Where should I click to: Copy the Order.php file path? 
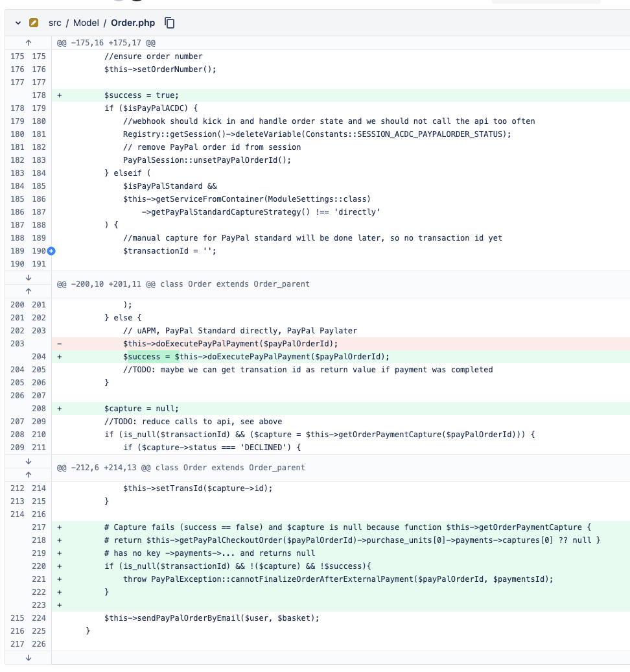point(170,23)
